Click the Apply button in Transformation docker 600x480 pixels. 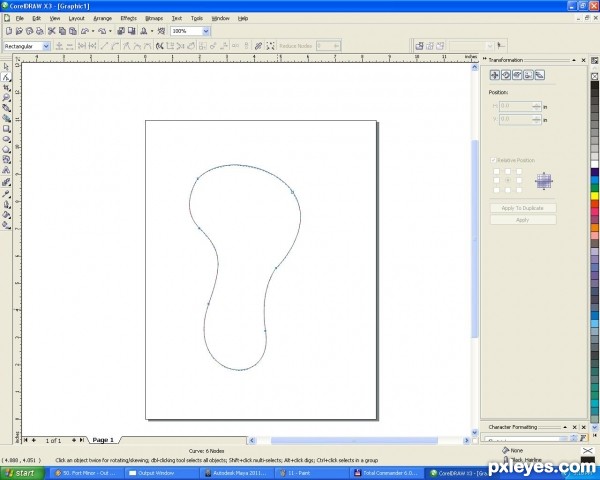click(x=523, y=220)
